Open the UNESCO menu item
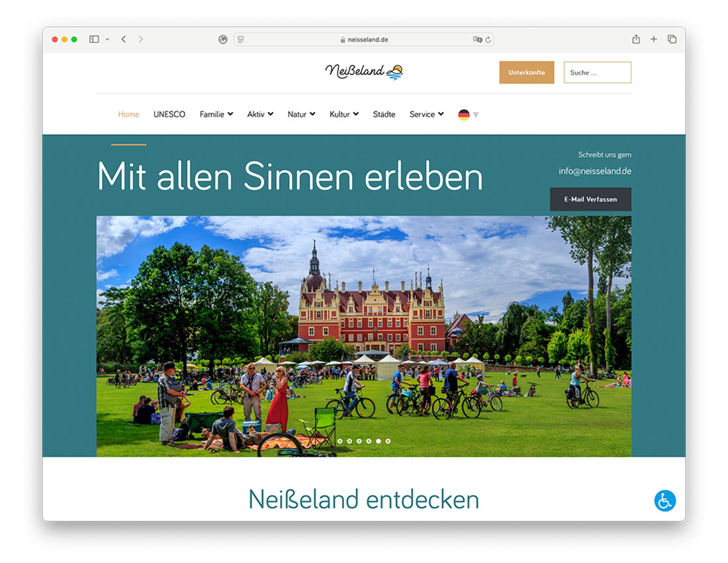 pos(169,115)
